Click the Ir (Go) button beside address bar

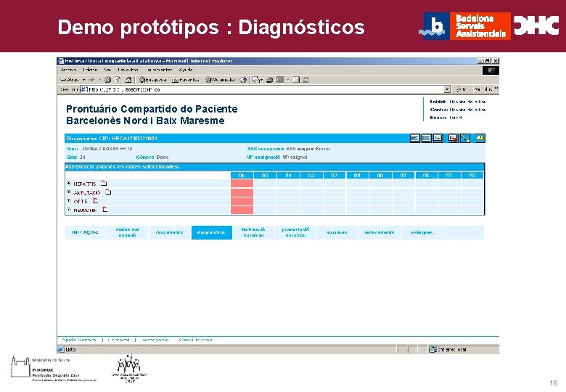click(462, 89)
